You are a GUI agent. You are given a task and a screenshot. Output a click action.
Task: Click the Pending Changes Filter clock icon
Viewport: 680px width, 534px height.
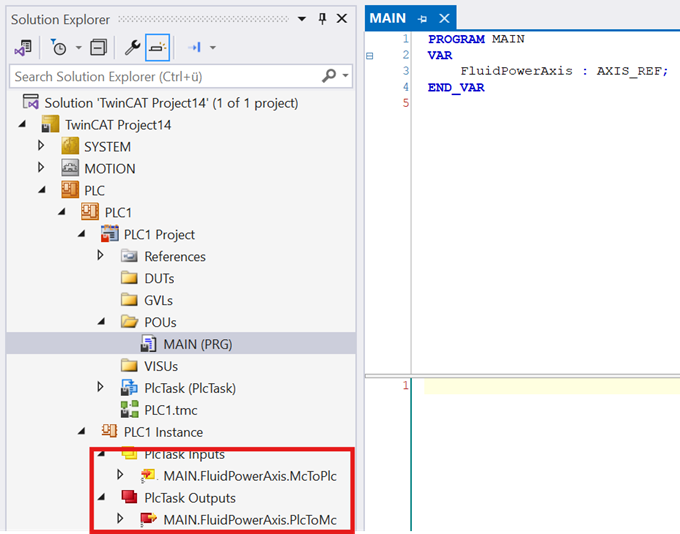click(59, 48)
